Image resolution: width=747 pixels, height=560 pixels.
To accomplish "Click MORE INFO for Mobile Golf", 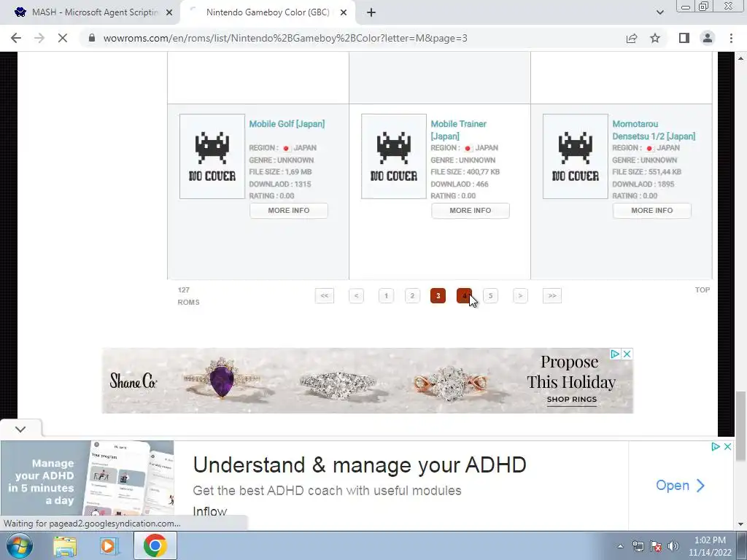I will [289, 211].
